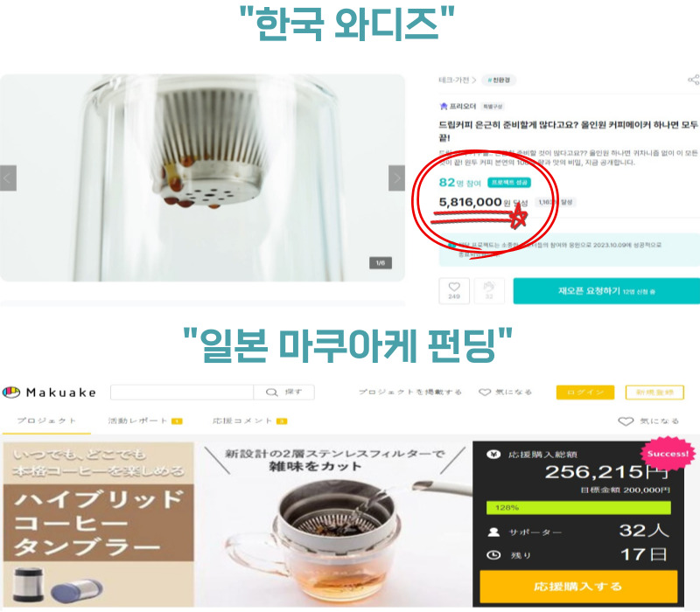This screenshot has height=612, width=700.
Task: Switch to the 応援コメント tab
Action: (x=249, y=421)
